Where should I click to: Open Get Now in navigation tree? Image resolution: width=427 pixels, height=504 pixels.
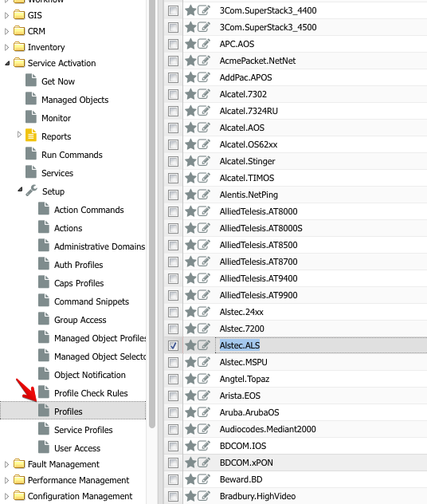[x=58, y=81]
